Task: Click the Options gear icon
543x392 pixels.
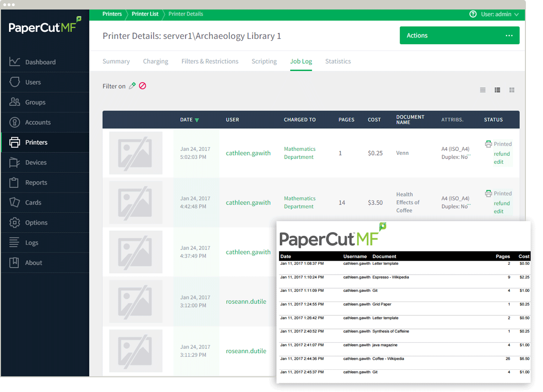Action: [x=15, y=223]
